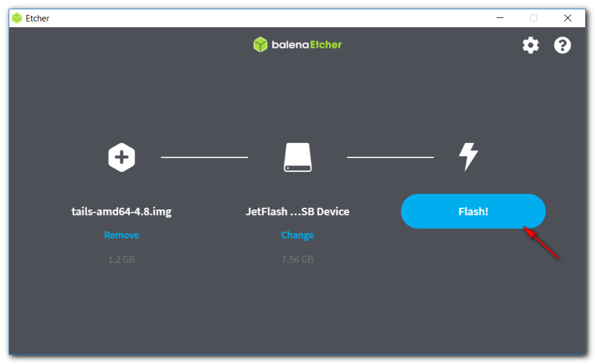Click the drive icon in the center
This screenshot has height=364, width=595.
297,157
